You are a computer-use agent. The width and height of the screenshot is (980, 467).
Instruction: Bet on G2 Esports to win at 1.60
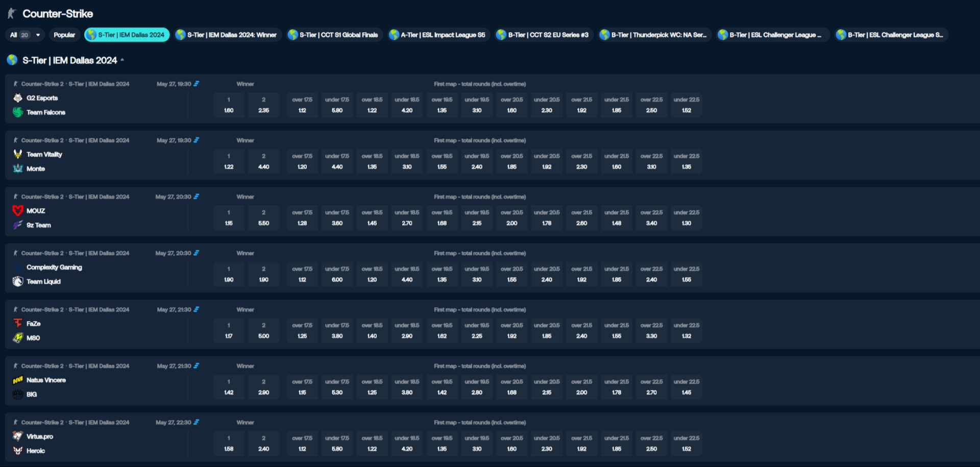click(229, 105)
